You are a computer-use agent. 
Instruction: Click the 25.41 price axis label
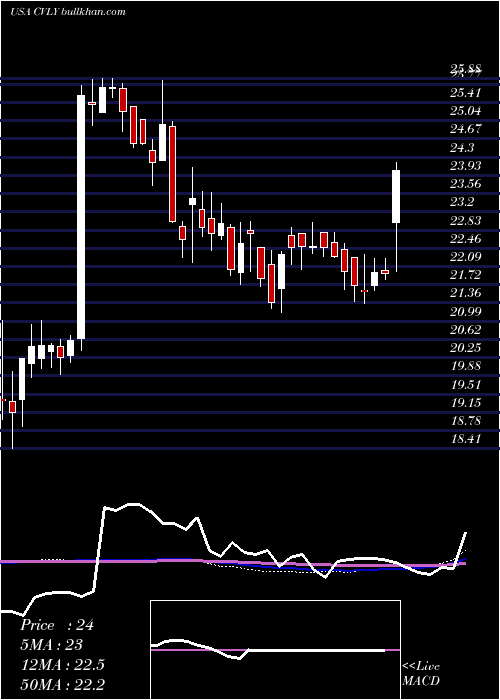coord(465,93)
